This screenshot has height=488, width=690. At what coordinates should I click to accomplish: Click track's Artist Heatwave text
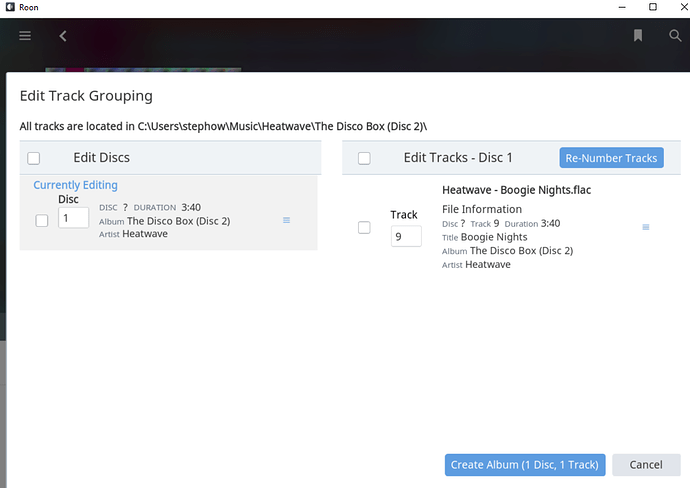click(x=488, y=264)
